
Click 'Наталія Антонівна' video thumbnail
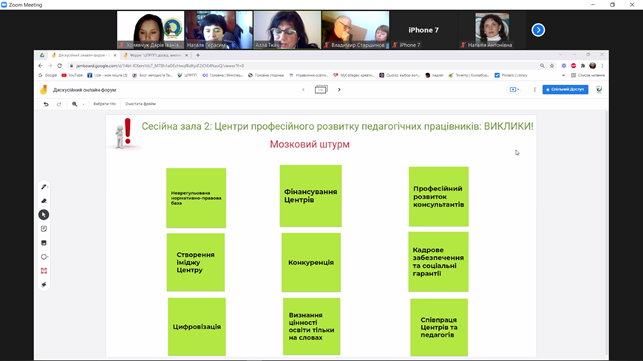[x=492, y=30]
